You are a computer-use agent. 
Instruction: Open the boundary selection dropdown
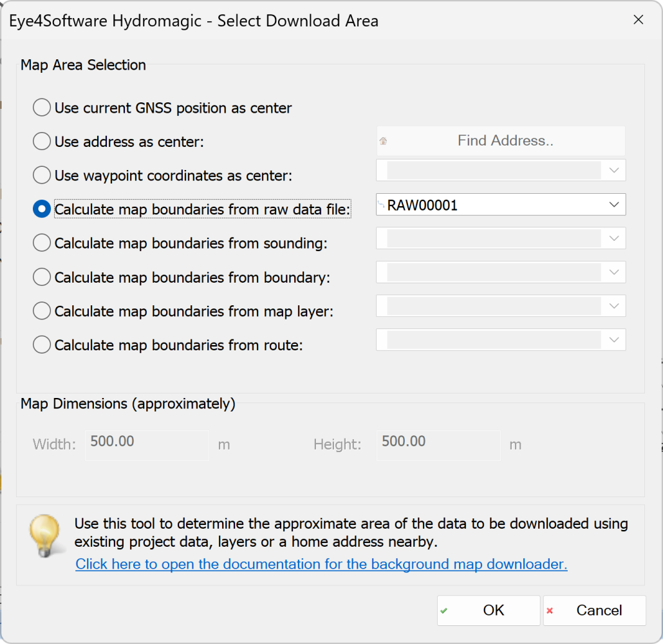pyautogui.click(x=501, y=272)
